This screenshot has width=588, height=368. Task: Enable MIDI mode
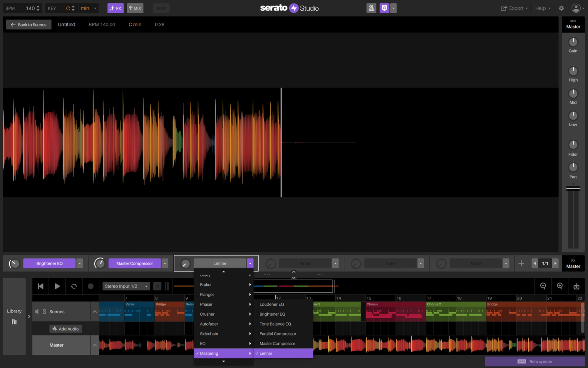click(161, 8)
